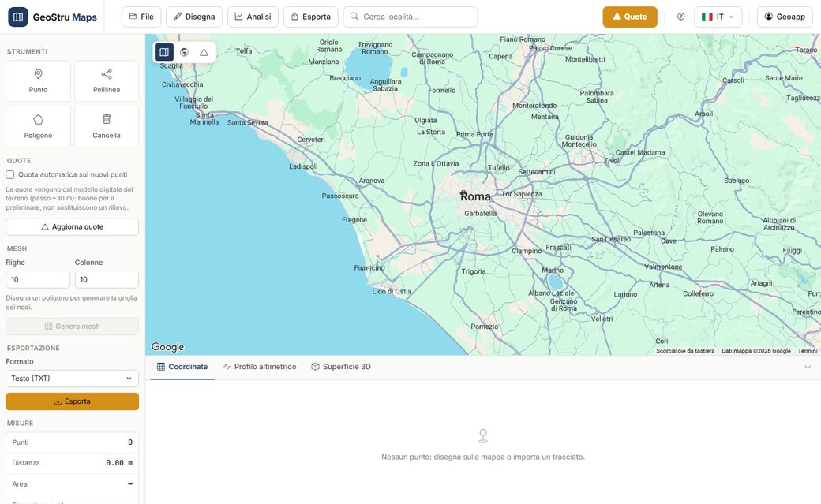Select the Punto drawing tool
Image resolution: width=821 pixels, height=504 pixels.
tap(38, 81)
